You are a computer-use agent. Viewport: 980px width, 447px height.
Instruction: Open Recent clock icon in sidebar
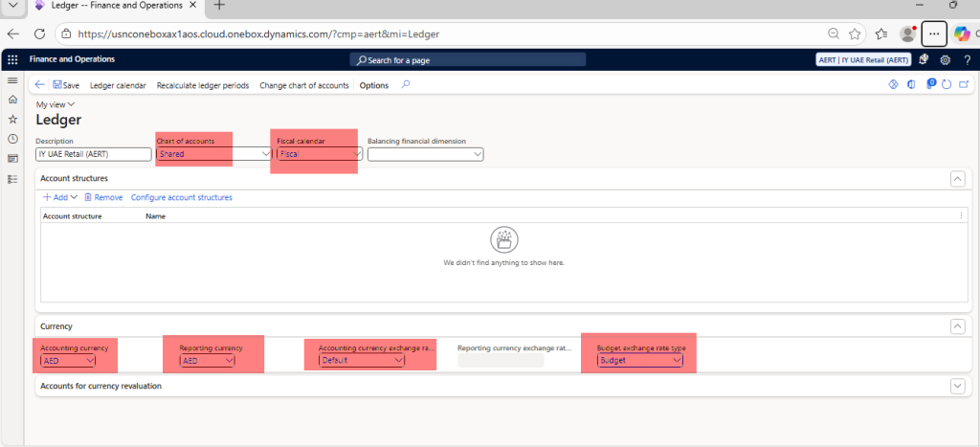pos(12,139)
